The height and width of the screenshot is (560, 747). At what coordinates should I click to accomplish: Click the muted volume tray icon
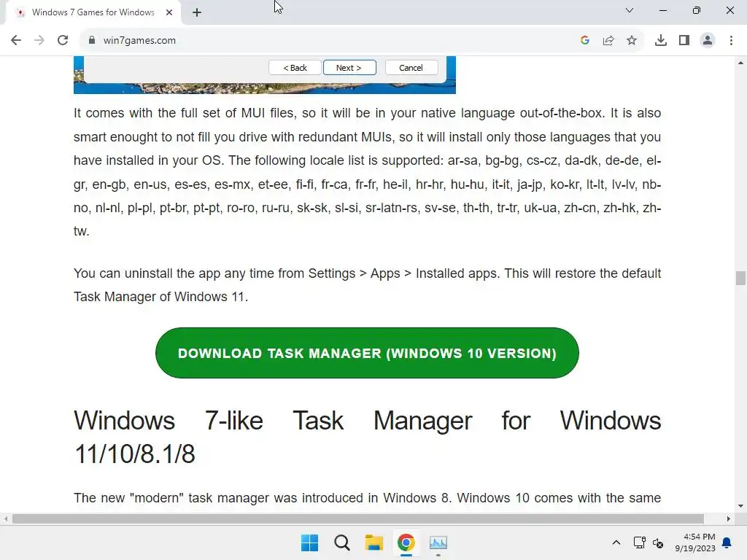658,542
